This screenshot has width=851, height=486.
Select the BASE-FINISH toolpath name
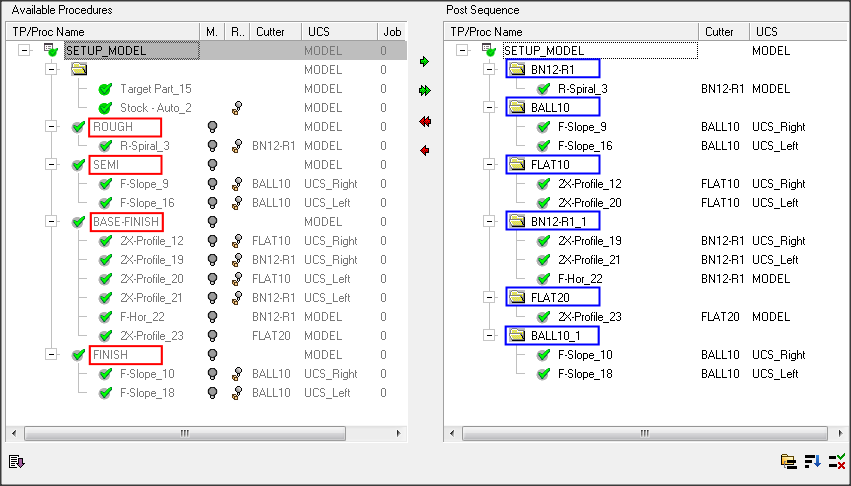pyautogui.click(x=126, y=222)
